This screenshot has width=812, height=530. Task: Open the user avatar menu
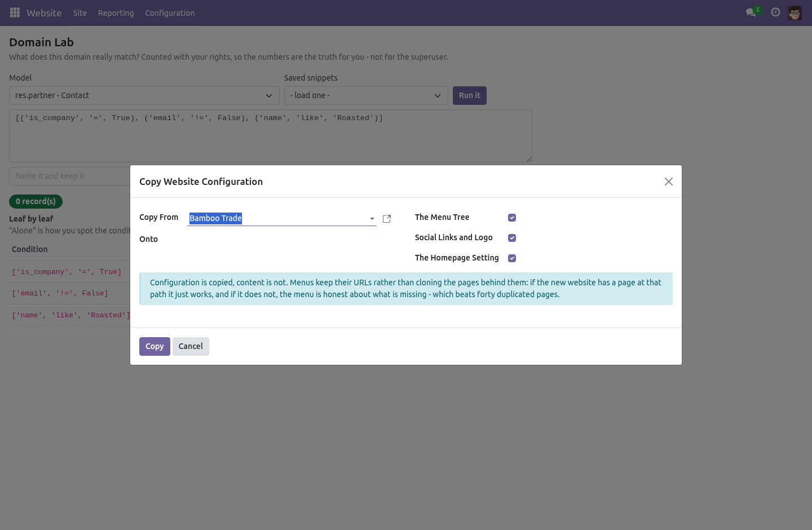click(x=795, y=13)
